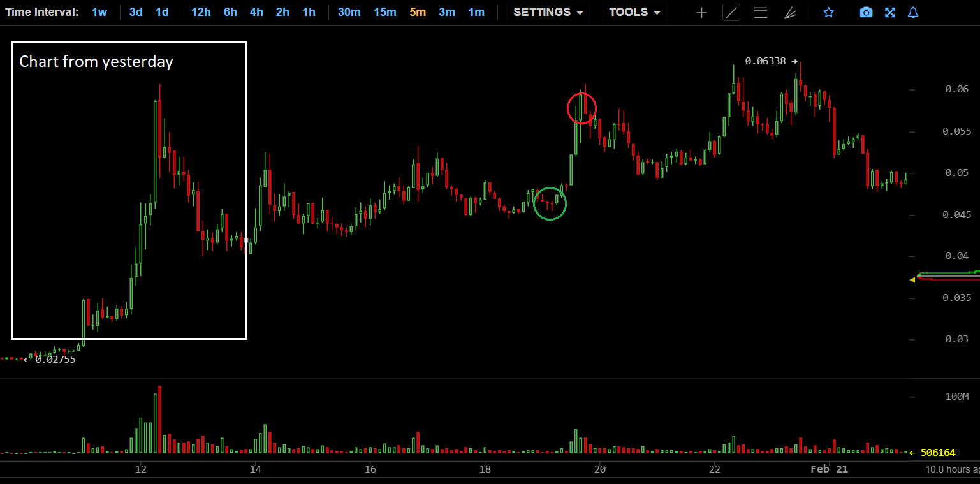Switch time interval to 5m
The width and height of the screenshot is (980, 484).
418,12
